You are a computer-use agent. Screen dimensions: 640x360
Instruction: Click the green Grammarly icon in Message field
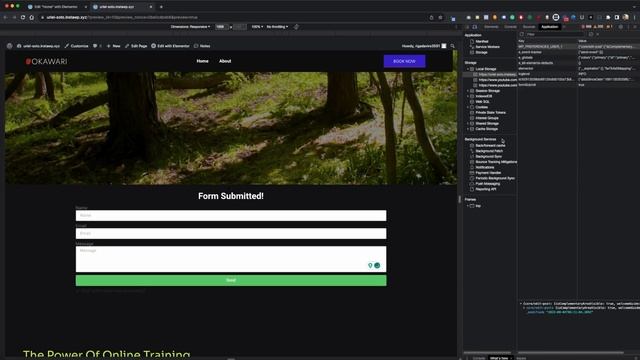(377, 266)
